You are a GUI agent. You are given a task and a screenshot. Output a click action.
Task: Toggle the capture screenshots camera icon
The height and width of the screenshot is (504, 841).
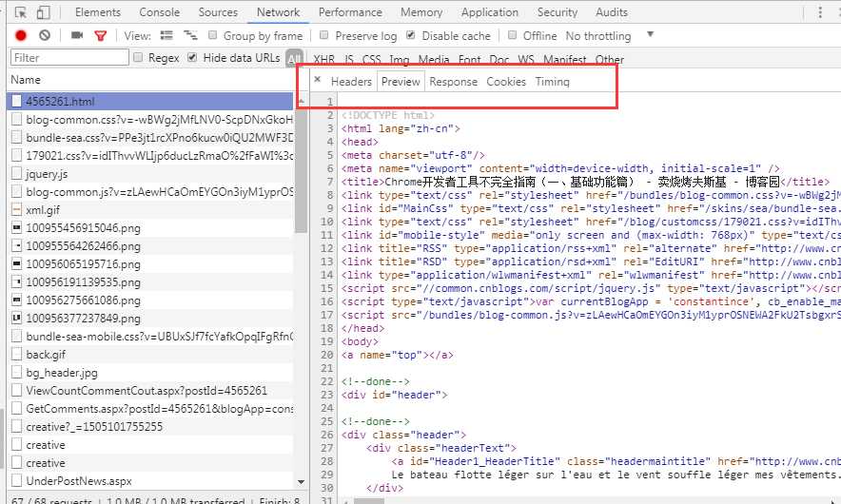[x=77, y=35]
